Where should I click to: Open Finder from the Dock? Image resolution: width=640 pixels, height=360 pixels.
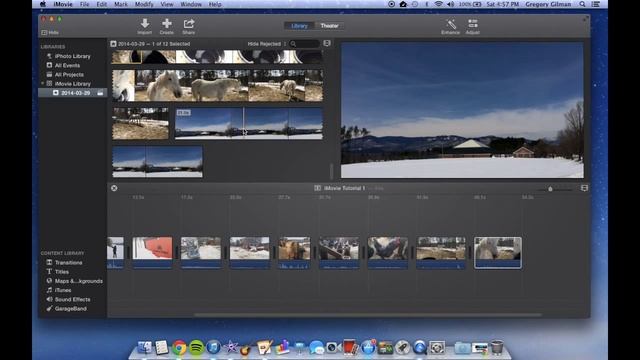(144, 347)
